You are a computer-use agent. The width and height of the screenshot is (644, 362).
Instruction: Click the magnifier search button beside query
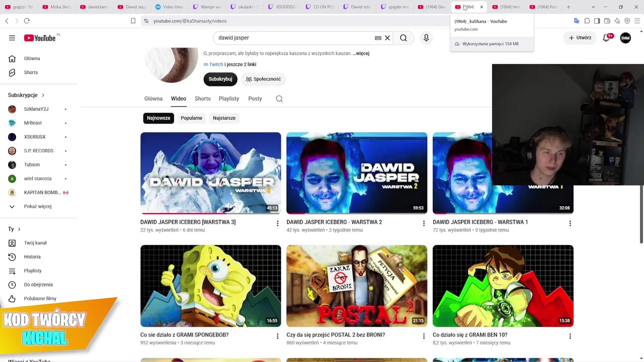coord(404,38)
